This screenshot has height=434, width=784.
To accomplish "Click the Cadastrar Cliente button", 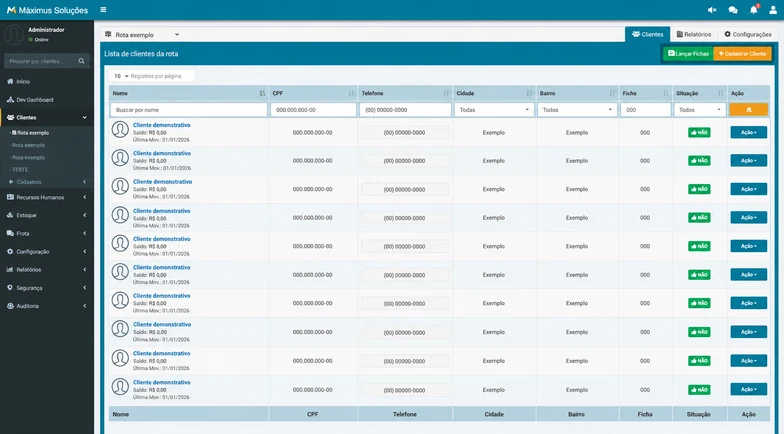I will pyautogui.click(x=742, y=54).
